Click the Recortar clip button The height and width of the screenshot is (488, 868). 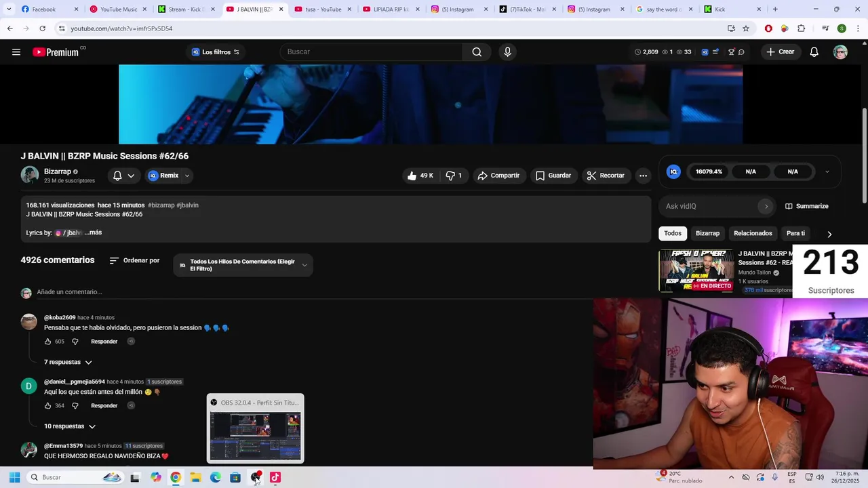click(x=606, y=176)
